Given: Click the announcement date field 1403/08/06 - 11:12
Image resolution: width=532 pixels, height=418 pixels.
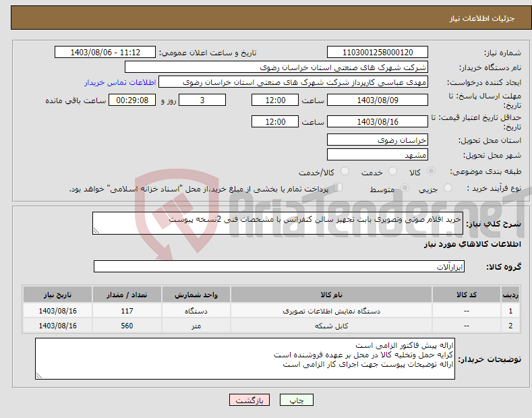Looking at the screenshot, I should click(105, 53).
